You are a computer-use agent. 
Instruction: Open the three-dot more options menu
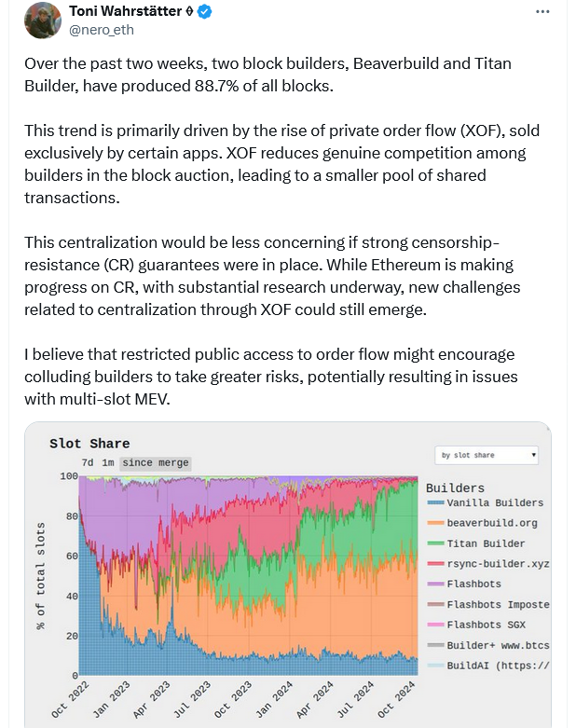coord(542,12)
